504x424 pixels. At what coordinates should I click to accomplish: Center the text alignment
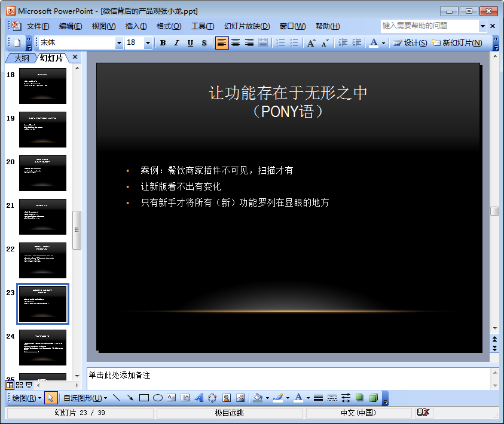point(236,42)
